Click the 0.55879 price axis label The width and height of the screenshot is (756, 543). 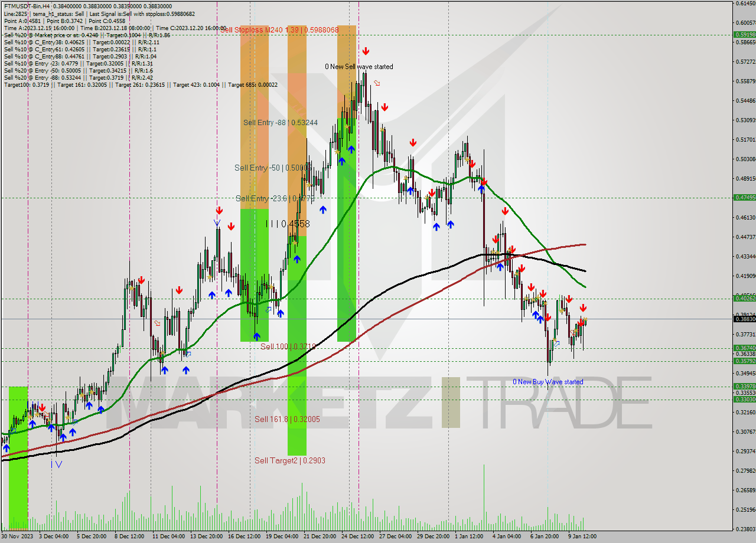click(x=746, y=81)
